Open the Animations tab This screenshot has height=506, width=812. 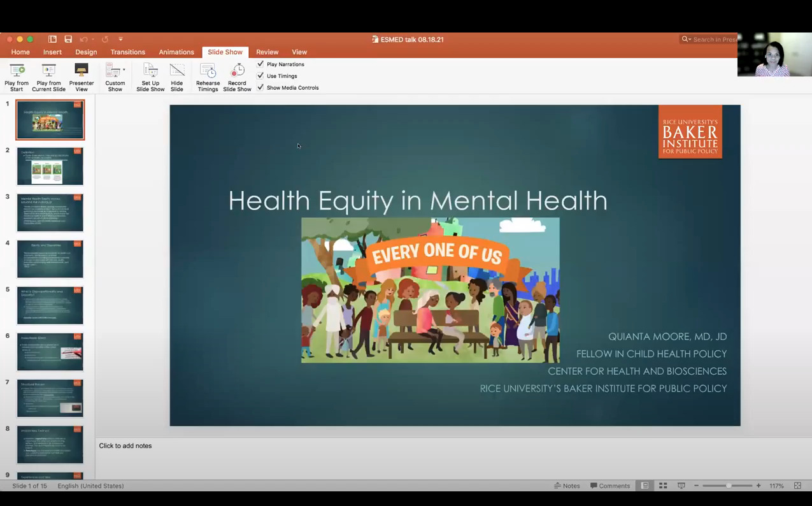coord(176,52)
